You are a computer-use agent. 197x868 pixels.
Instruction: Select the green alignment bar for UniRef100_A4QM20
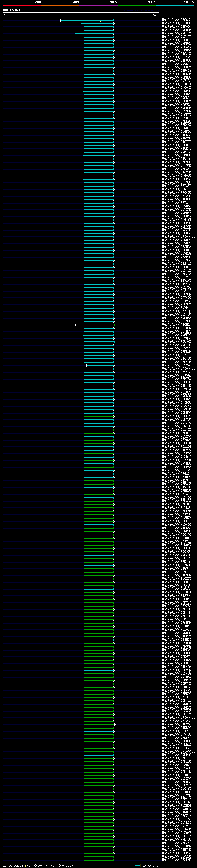click(x=95, y=325)
